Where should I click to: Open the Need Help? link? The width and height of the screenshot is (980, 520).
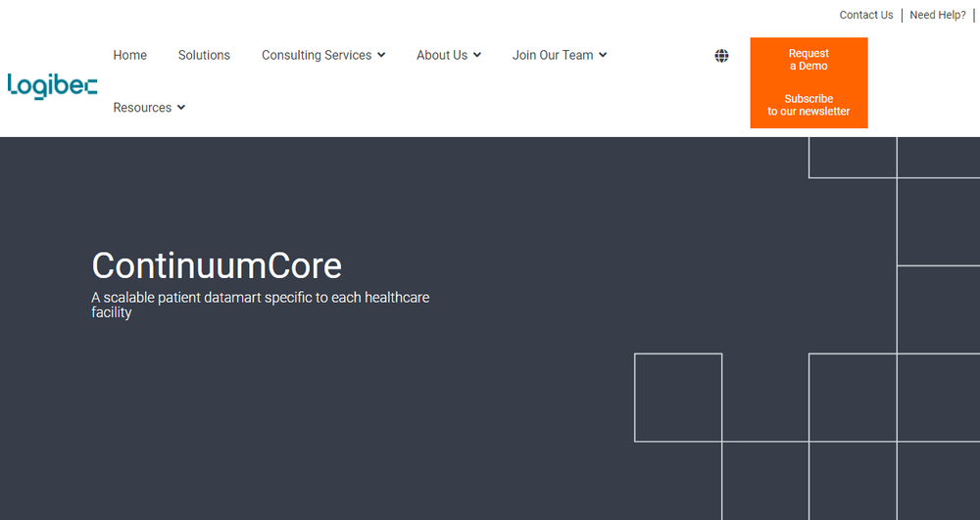[938, 15]
